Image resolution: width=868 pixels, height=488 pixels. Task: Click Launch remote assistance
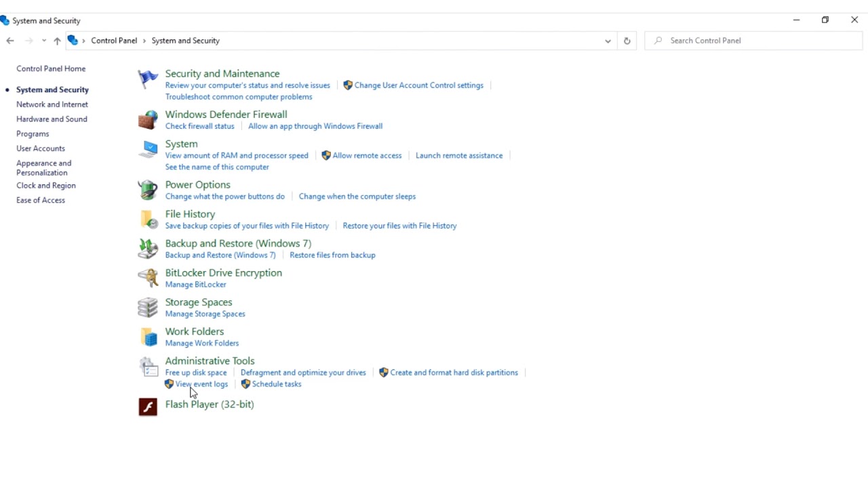coord(459,156)
